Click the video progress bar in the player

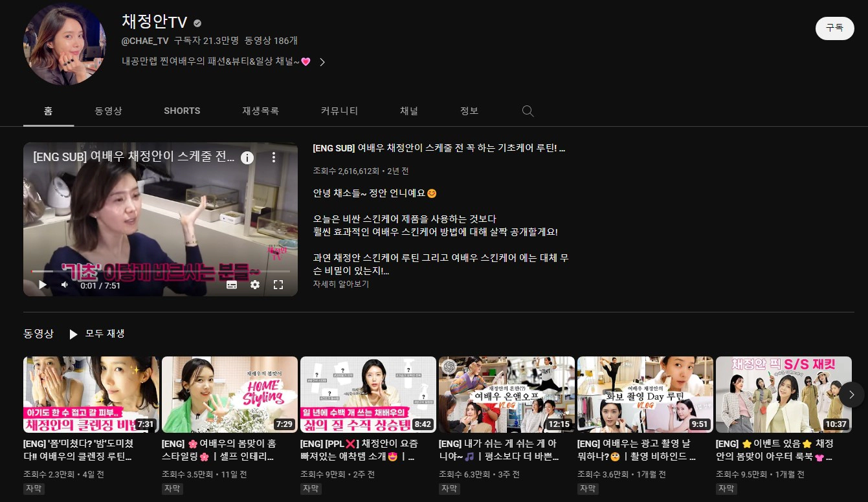coord(161,270)
